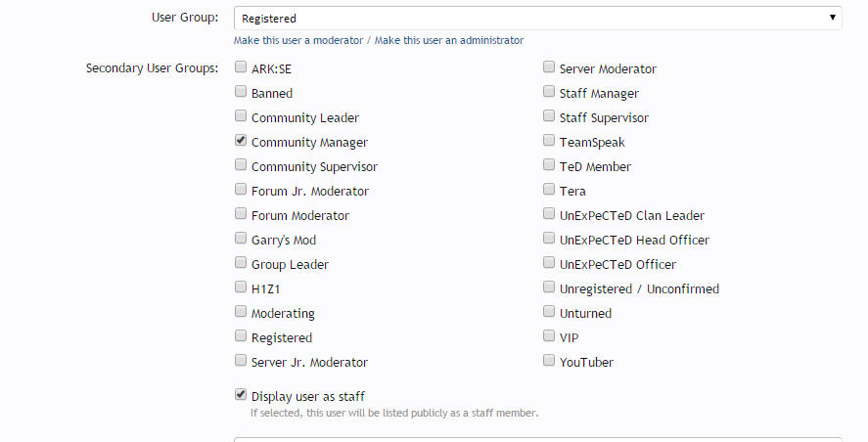Check the Server Moderator checkbox

549,68
